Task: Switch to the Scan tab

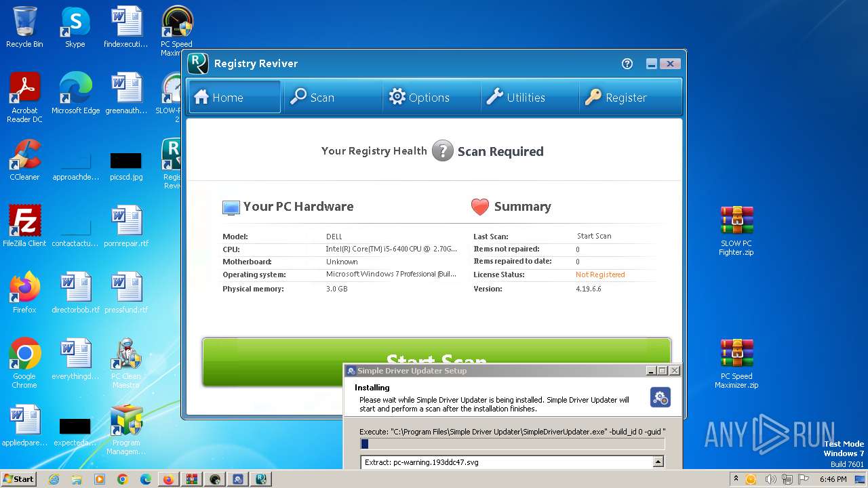Action: pos(332,97)
